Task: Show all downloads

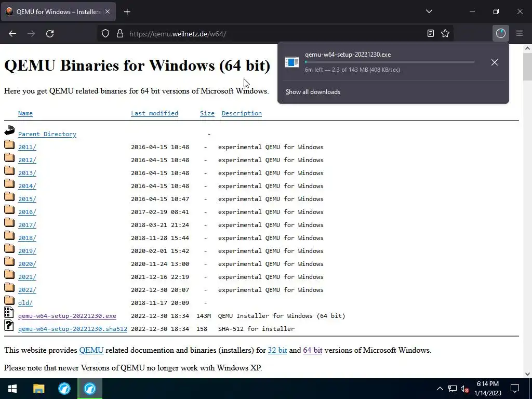Action: click(x=313, y=92)
